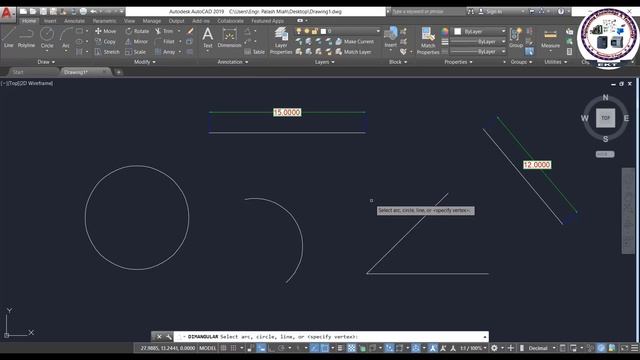Toggle 2D object snap
The height and width of the screenshot is (360, 640).
coord(324,348)
